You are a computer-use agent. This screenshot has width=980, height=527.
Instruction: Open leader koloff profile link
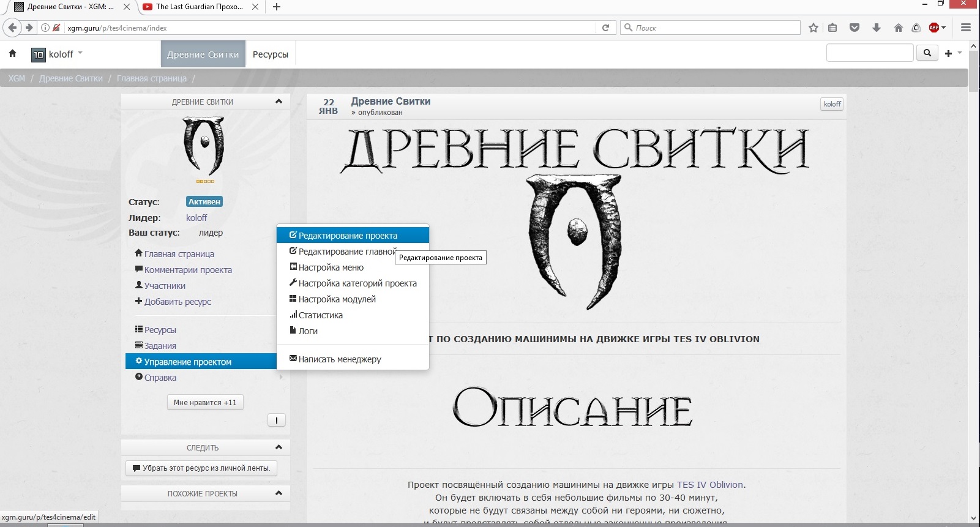pyautogui.click(x=196, y=218)
